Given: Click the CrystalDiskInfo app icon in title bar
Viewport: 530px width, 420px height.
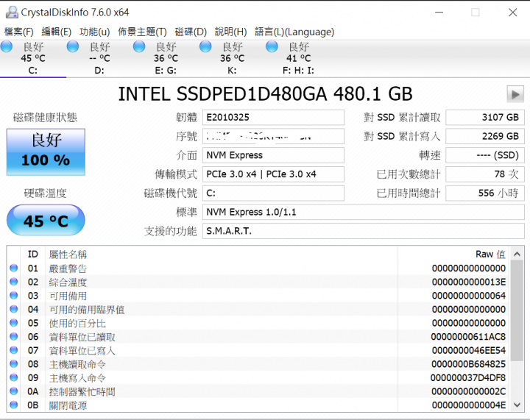Looking at the screenshot, I should (x=12, y=13).
